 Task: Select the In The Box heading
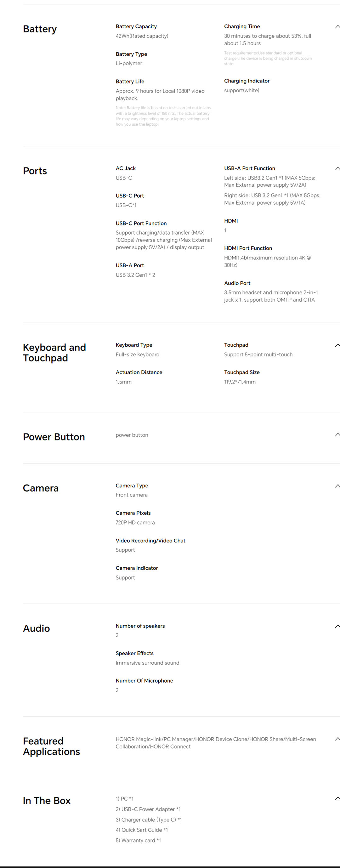pyautogui.click(x=47, y=801)
